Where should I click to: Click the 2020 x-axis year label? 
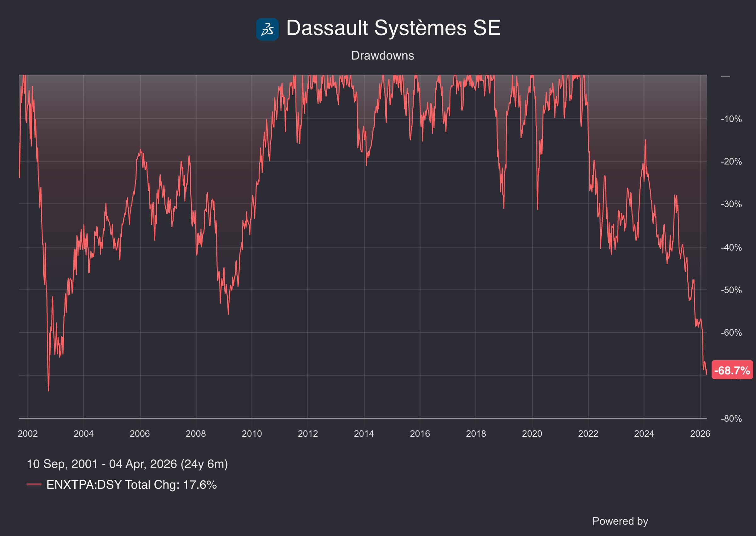532,433
